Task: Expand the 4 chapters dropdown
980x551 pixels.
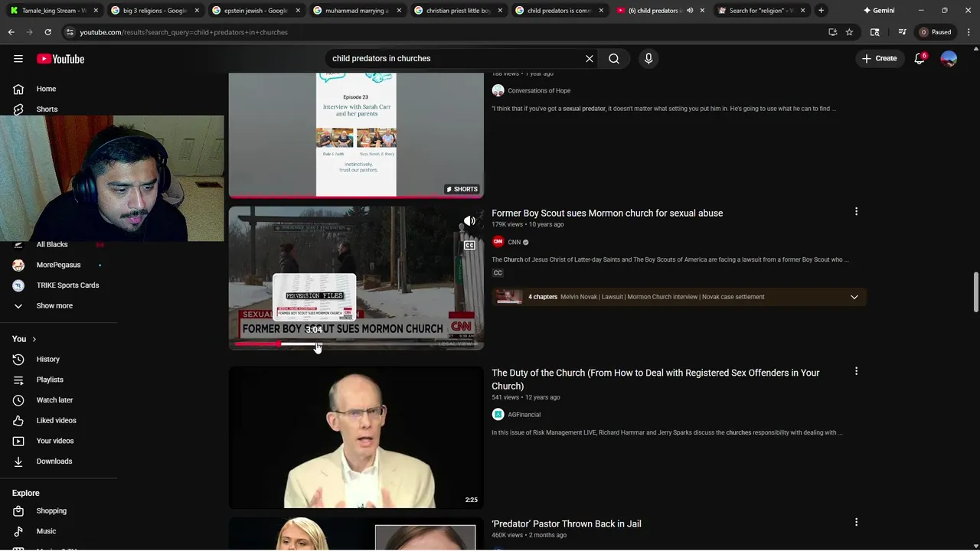Action: coord(854,297)
